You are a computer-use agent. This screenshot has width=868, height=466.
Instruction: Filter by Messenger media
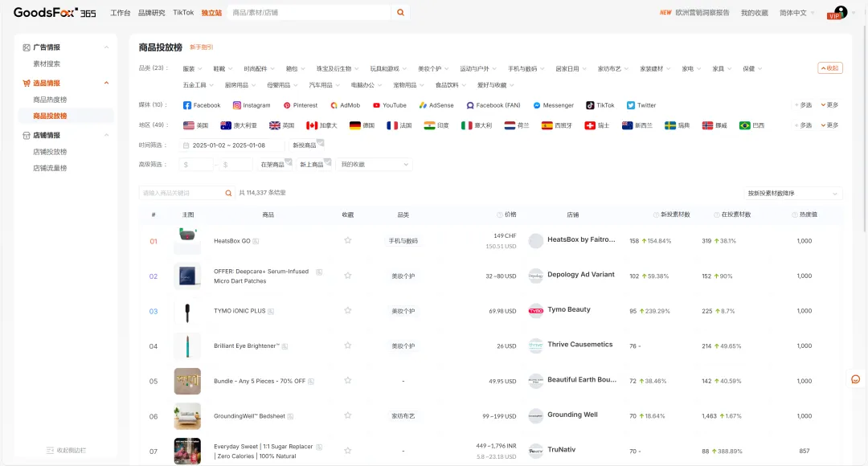(553, 105)
